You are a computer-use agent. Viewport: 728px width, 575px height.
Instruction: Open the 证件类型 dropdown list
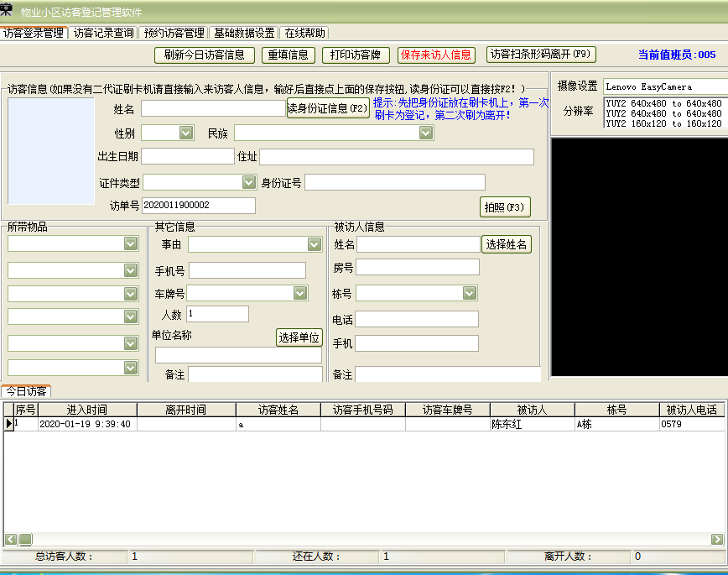pyautogui.click(x=248, y=182)
